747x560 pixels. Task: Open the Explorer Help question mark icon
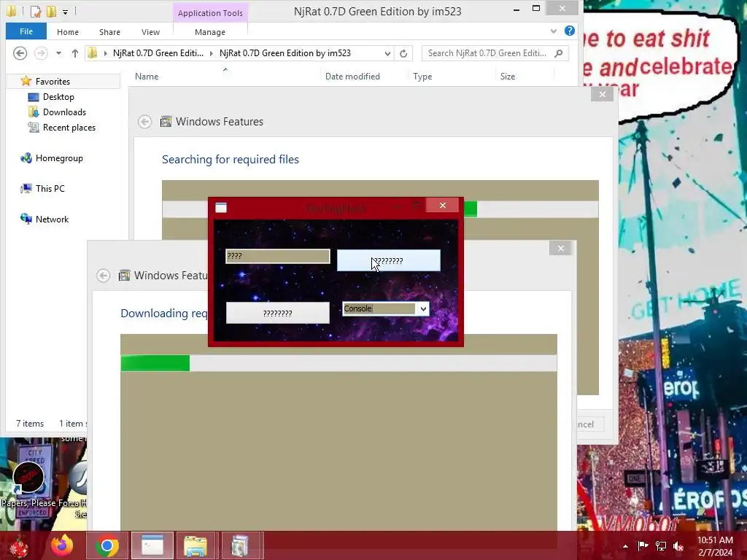pos(569,31)
